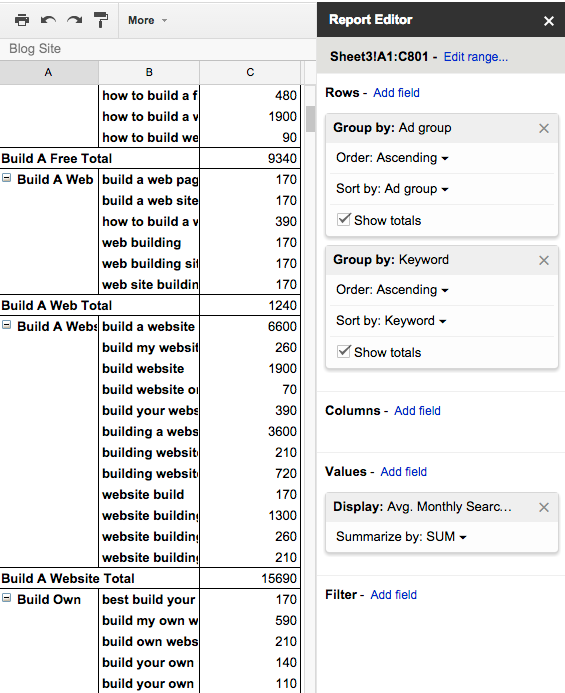Select the Build A Web Total row label

[99, 305]
